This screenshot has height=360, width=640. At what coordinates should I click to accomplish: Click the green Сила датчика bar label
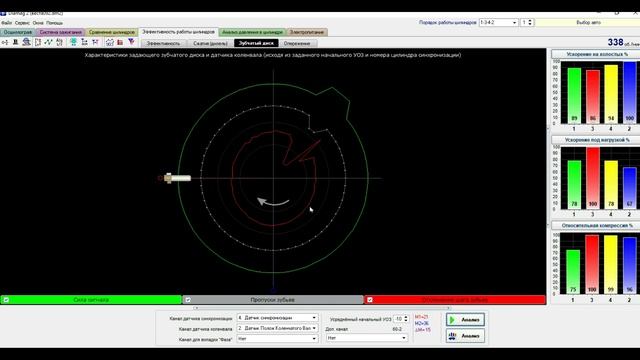pos(91,300)
